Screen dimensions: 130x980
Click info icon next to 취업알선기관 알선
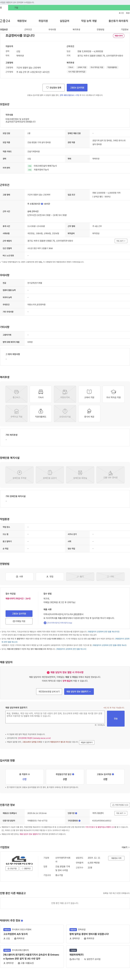[73, 774]
